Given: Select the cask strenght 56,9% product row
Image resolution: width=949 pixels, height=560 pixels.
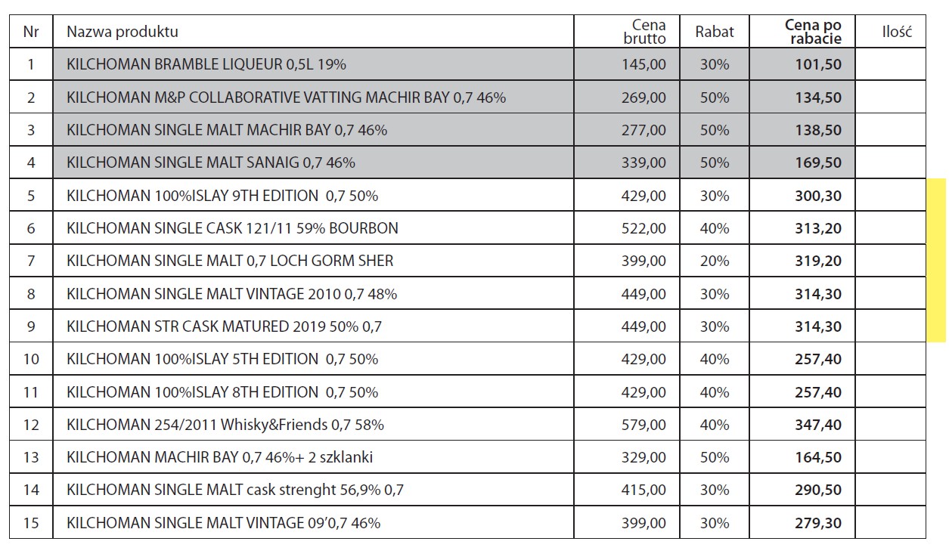Looking at the screenshot, I should point(235,490).
